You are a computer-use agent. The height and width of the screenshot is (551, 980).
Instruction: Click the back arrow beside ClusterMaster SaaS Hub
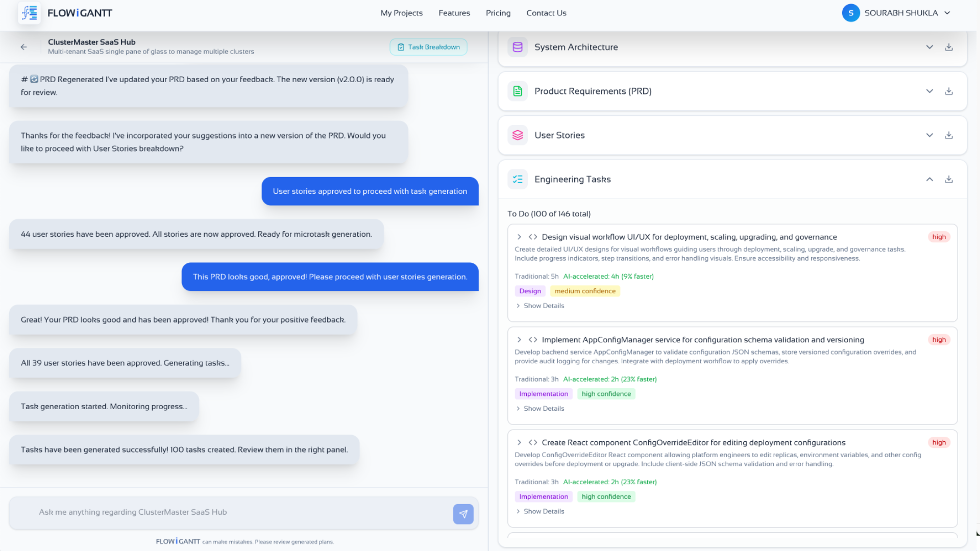[23, 47]
